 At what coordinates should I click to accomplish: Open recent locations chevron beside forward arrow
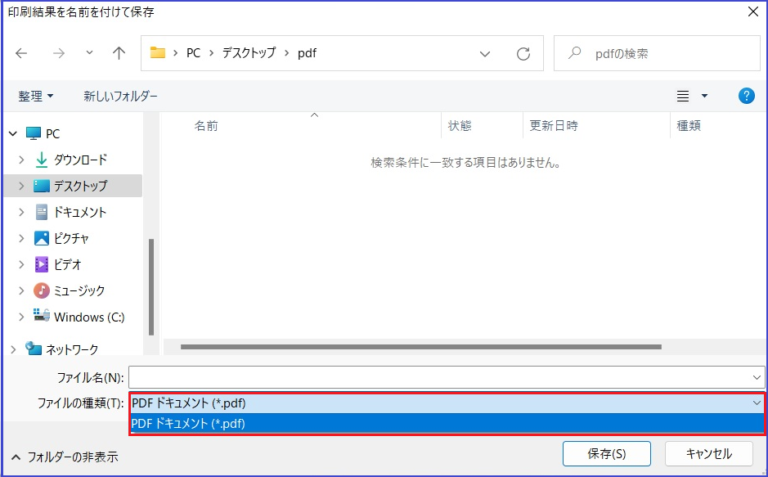click(x=89, y=52)
